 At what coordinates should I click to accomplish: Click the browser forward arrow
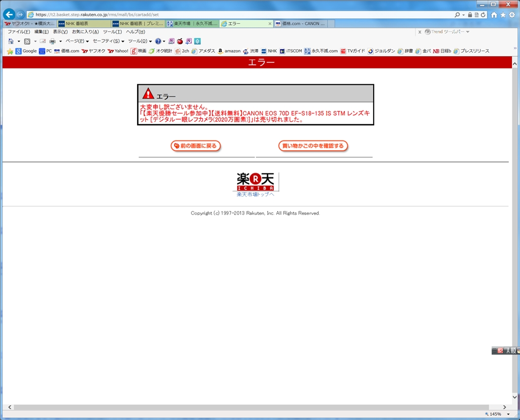pyautogui.click(x=20, y=15)
